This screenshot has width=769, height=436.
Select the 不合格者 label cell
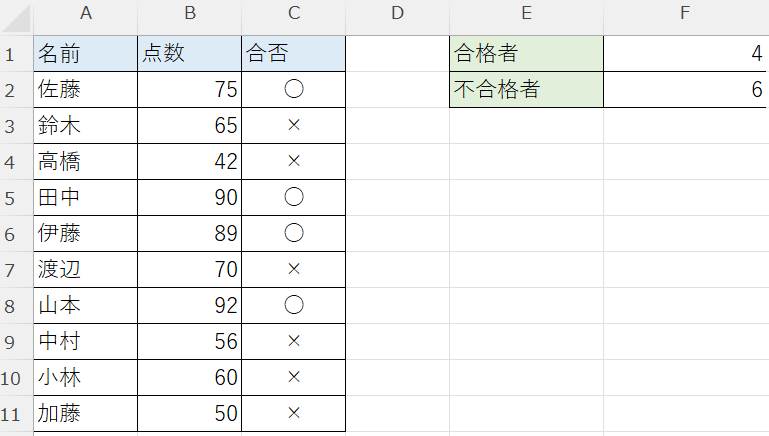(x=526, y=90)
